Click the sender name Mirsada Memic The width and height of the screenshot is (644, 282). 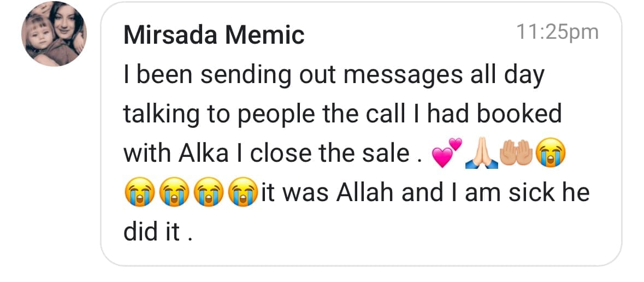(x=214, y=36)
